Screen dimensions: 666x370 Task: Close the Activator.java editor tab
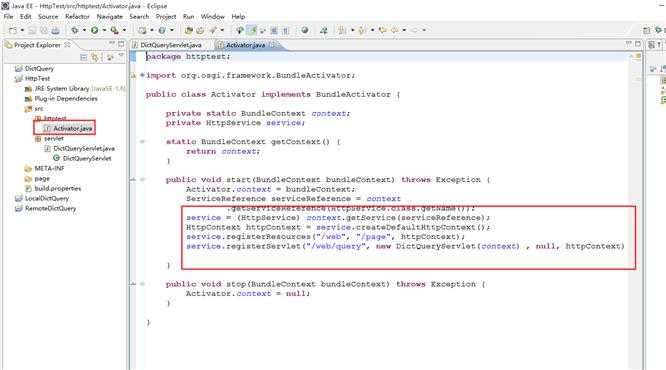tap(273, 45)
